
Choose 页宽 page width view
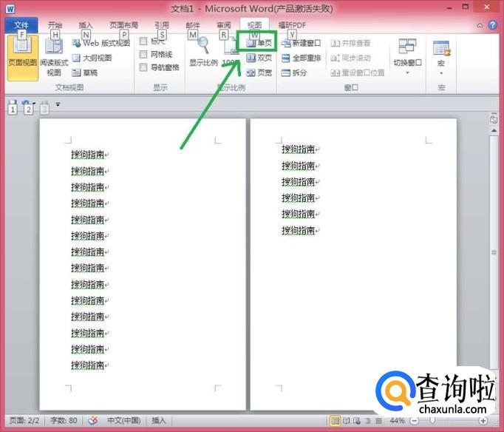pyautogui.click(x=259, y=72)
